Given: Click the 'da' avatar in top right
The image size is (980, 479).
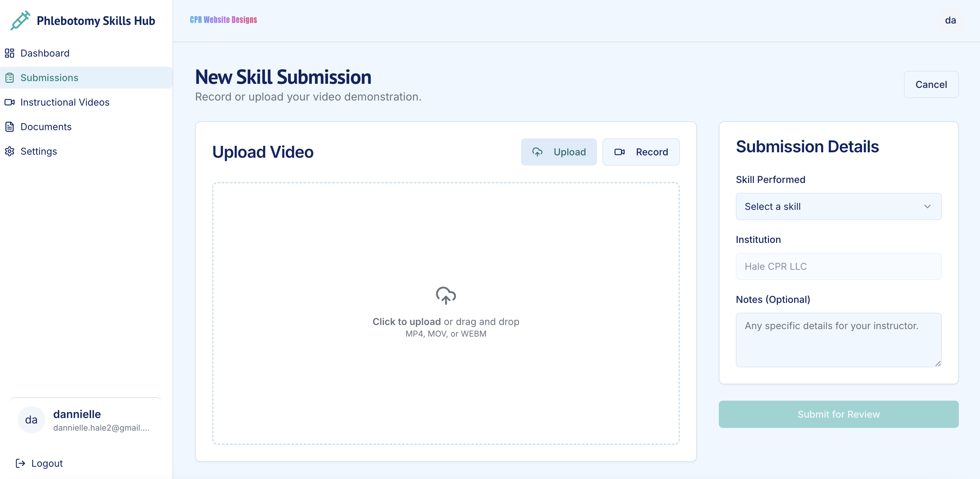Looking at the screenshot, I should pos(950,20).
